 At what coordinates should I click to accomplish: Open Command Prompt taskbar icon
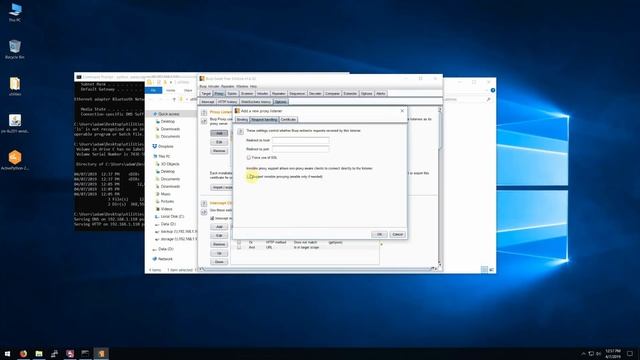point(85,353)
